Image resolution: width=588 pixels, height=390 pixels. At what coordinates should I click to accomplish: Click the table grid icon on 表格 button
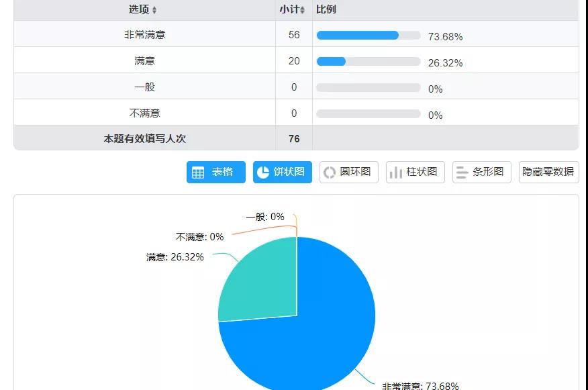[198, 173]
